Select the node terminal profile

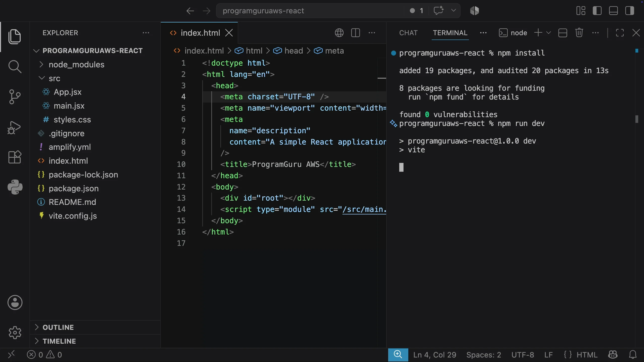513,33
